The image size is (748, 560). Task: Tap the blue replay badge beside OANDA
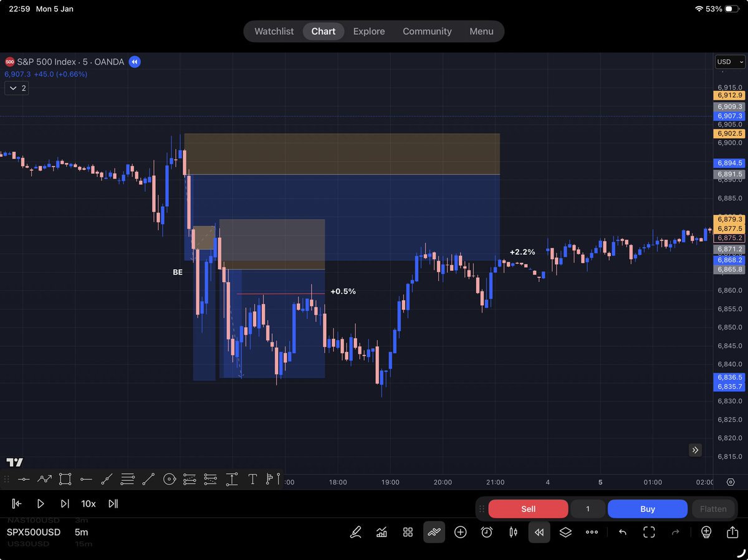pyautogui.click(x=135, y=62)
